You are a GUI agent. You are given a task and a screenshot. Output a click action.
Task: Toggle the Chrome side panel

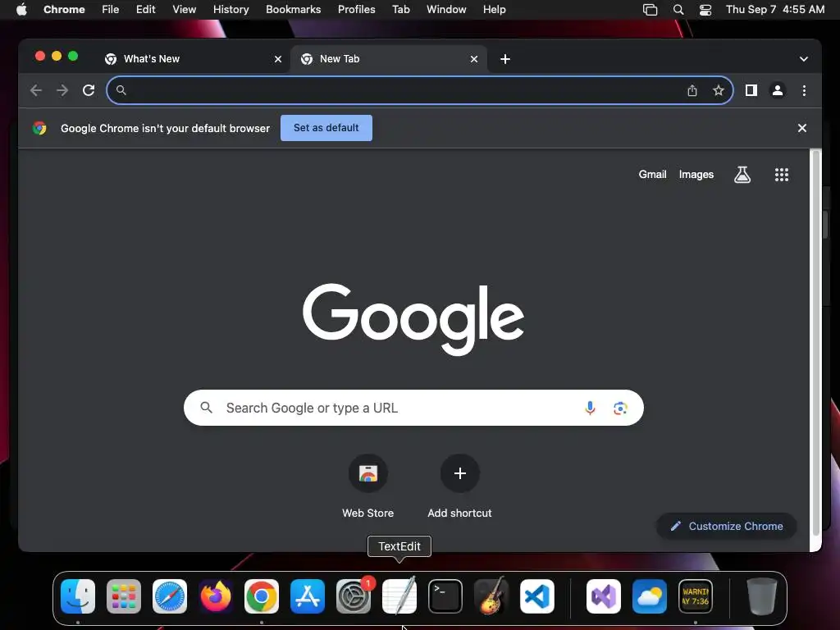pos(751,90)
